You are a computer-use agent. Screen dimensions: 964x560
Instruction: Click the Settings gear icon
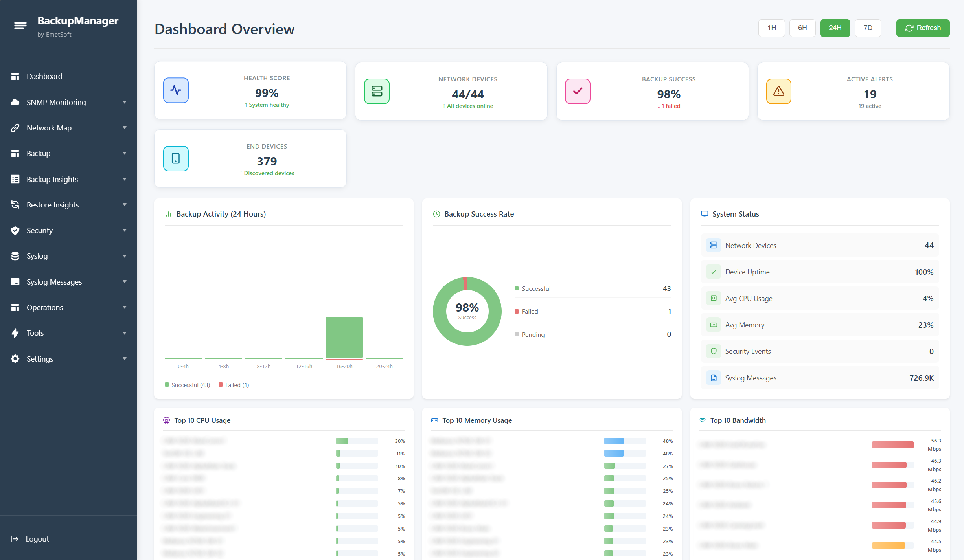15,359
